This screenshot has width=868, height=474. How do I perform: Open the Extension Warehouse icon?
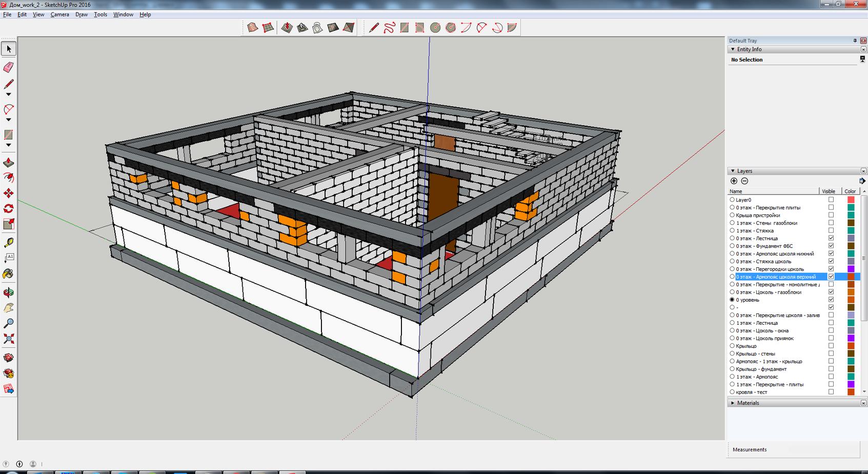coord(8,373)
